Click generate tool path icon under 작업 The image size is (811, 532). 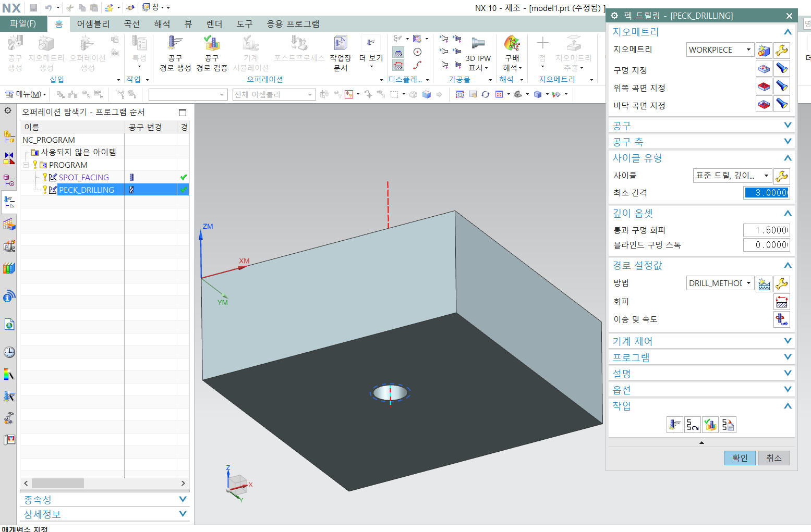pos(674,425)
